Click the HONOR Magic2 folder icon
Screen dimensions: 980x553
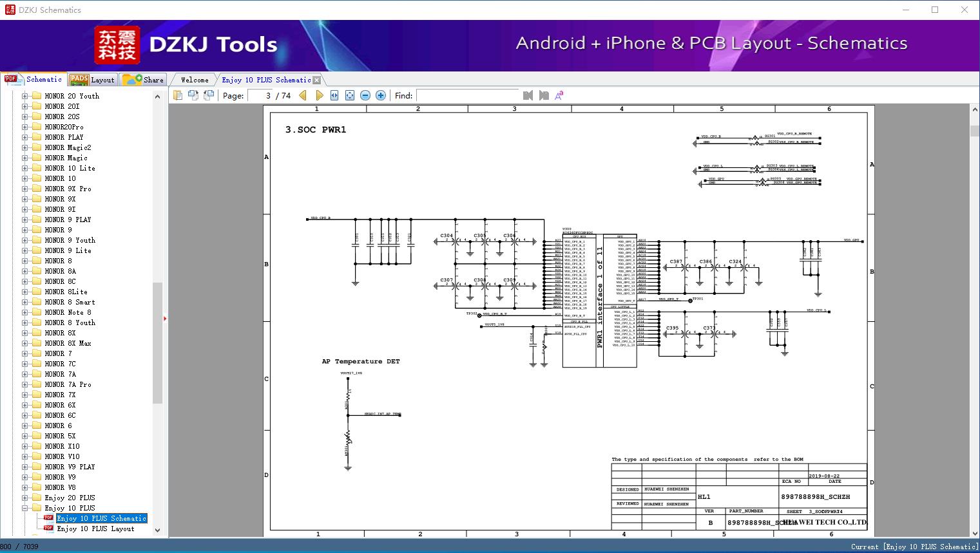pos(37,147)
